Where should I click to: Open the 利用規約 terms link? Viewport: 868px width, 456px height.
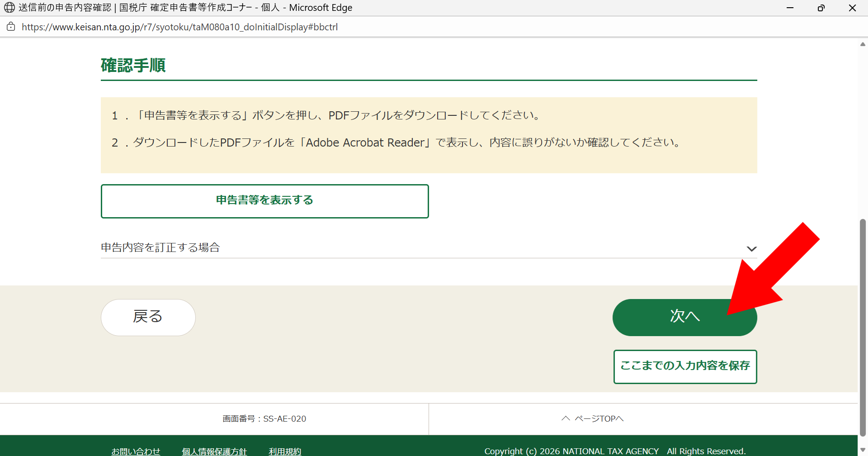[284, 451]
